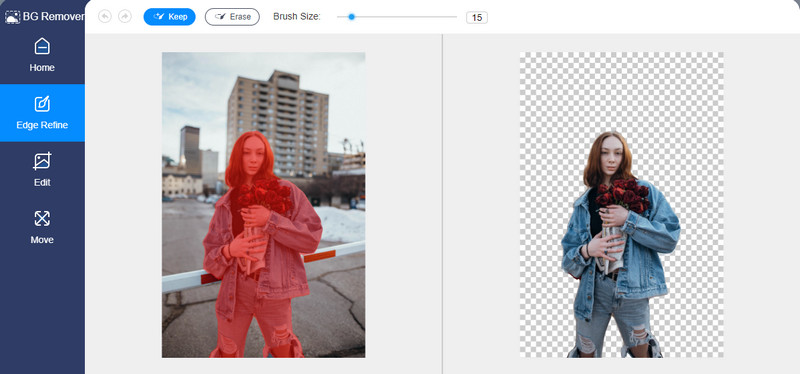The image size is (800, 374).
Task: Click the "Brush Size:" label
Action: point(297,16)
